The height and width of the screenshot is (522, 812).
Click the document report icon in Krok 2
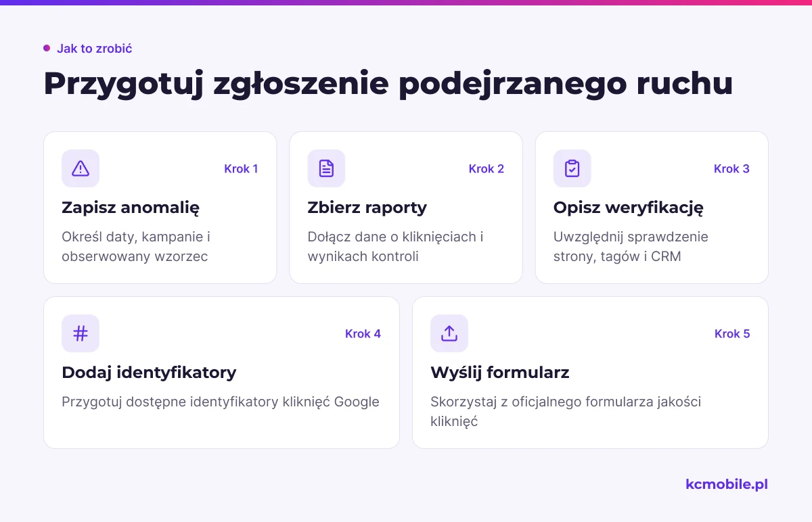click(x=326, y=168)
